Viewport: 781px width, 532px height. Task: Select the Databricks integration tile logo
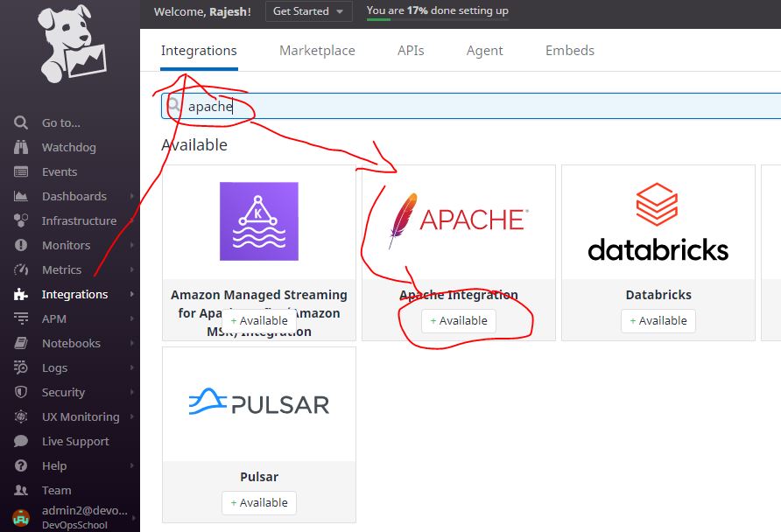[x=658, y=222]
